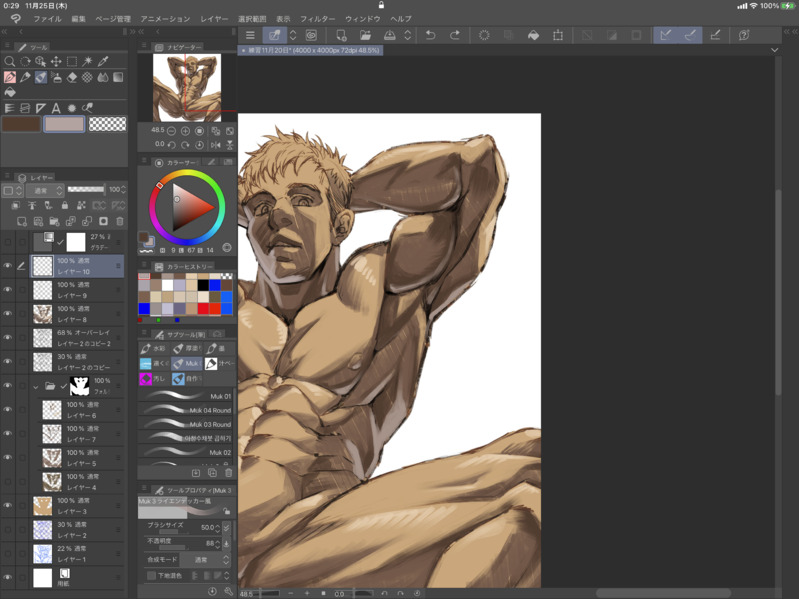
Task: Show hidden layer レイヤー 4
Action: click(x=8, y=481)
